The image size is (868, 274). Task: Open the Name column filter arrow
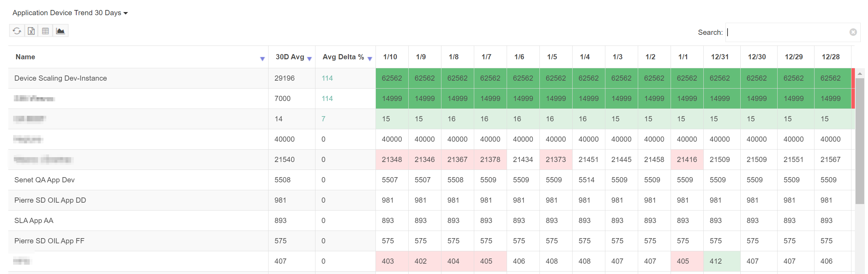pos(262,59)
